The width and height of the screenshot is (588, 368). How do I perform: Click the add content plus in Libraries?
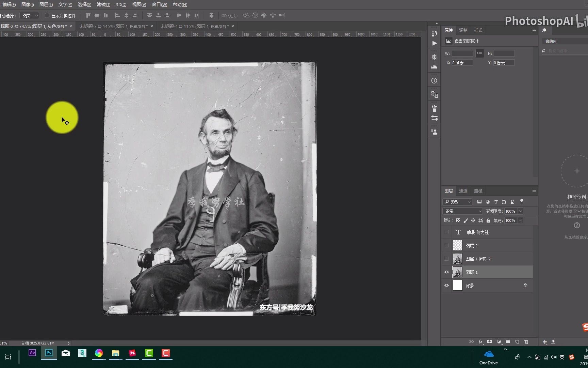point(545,342)
